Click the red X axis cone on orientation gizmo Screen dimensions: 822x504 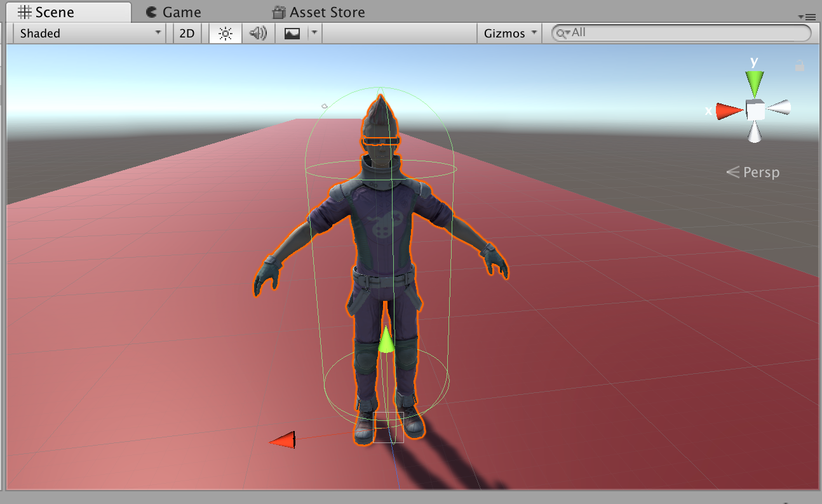point(730,111)
